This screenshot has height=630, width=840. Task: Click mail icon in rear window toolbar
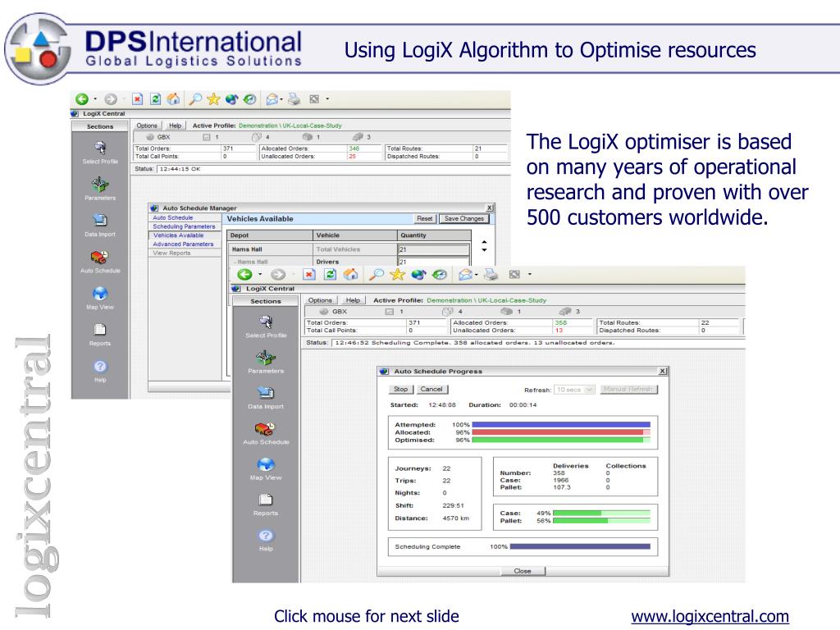[x=272, y=99]
